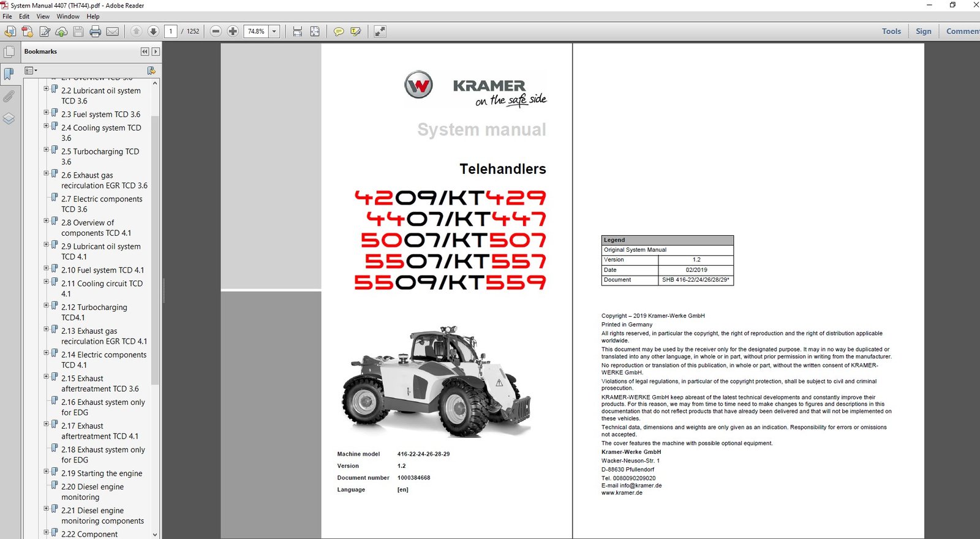Toggle the Bookmarks navigation panel icon
Screen dimensions: 980x539
pyautogui.click(x=9, y=74)
